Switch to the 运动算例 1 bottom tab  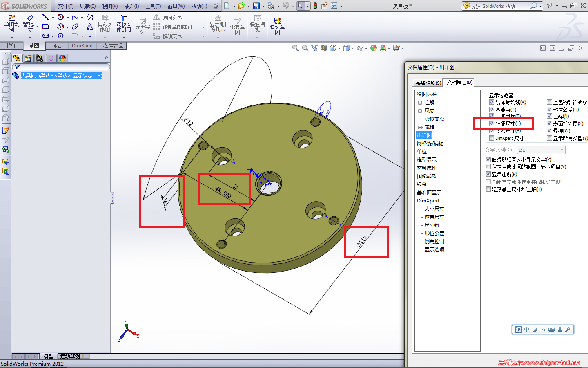tap(73, 356)
